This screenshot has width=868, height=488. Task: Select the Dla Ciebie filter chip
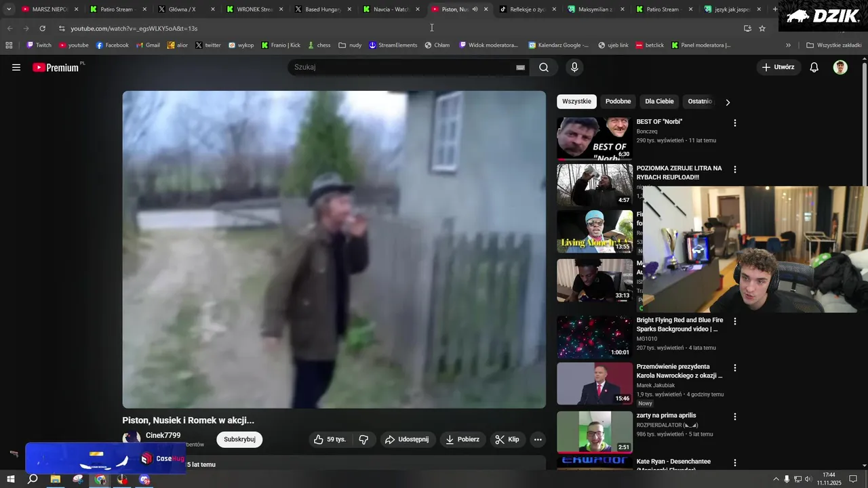(x=659, y=102)
